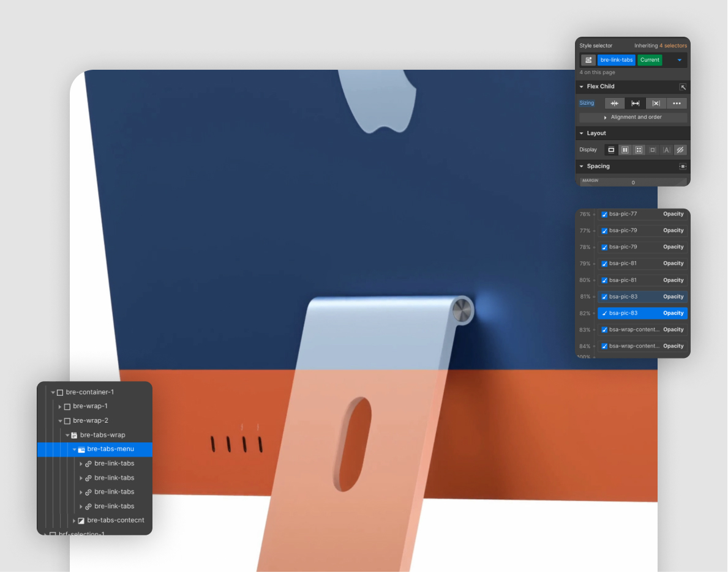The image size is (728, 572).
Task: Select the bre-tabs-menu row
Action: pos(95,449)
